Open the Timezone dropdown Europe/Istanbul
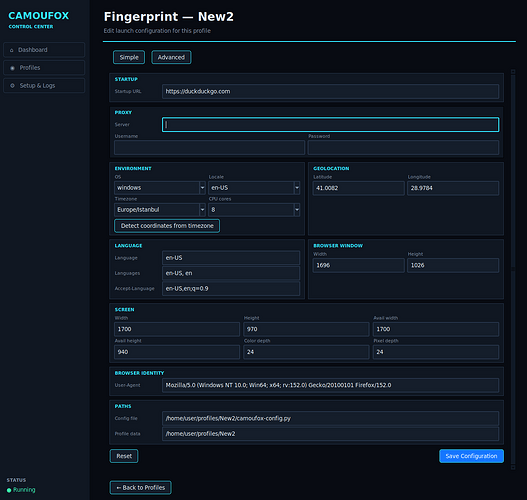 pos(160,210)
